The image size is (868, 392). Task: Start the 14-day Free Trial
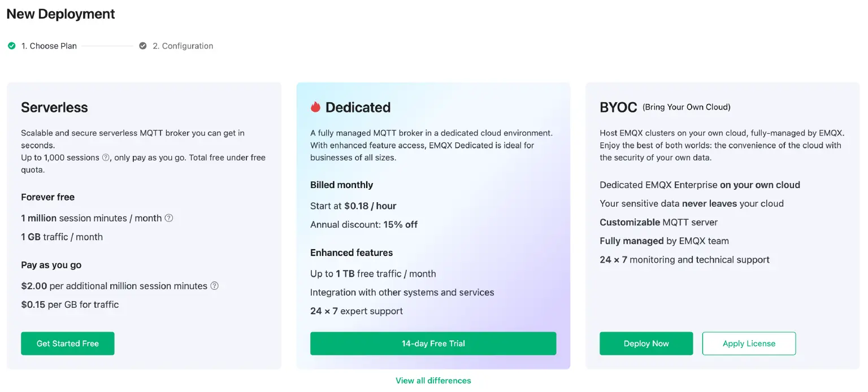[433, 343]
